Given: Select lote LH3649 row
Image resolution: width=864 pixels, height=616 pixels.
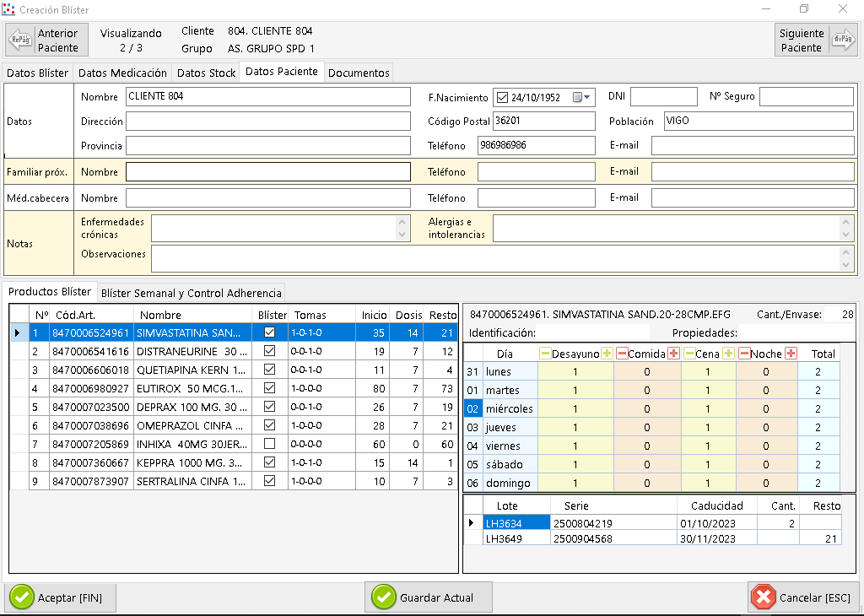Looking at the screenshot, I should [653, 538].
